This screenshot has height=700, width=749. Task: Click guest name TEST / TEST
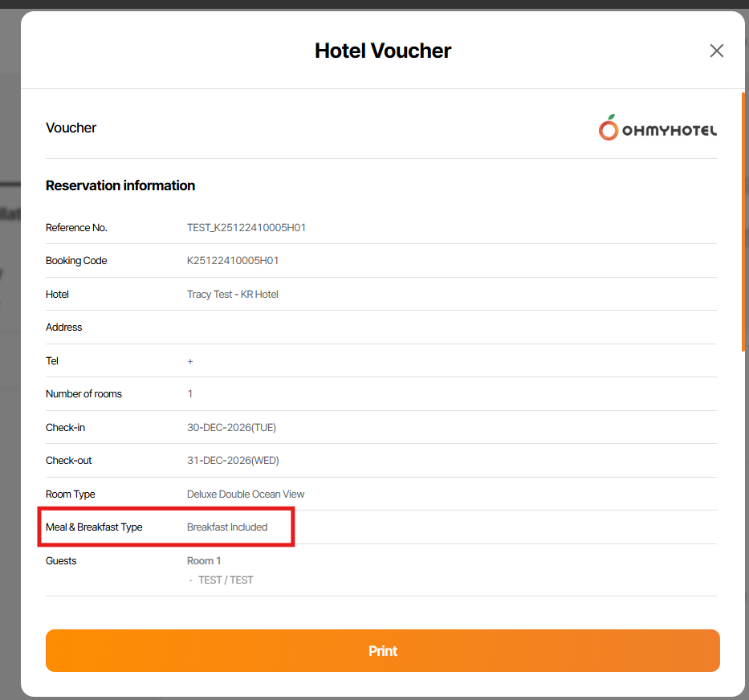[226, 580]
